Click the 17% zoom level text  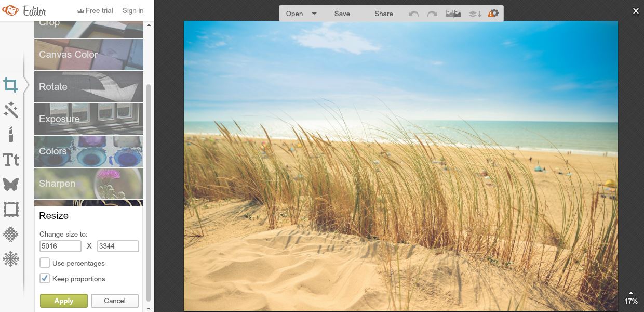tap(631, 302)
